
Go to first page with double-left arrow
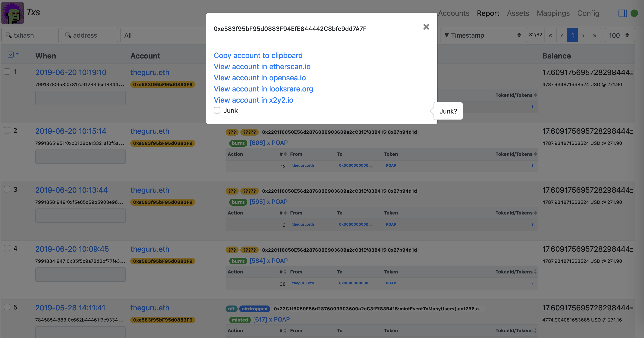click(x=550, y=35)
